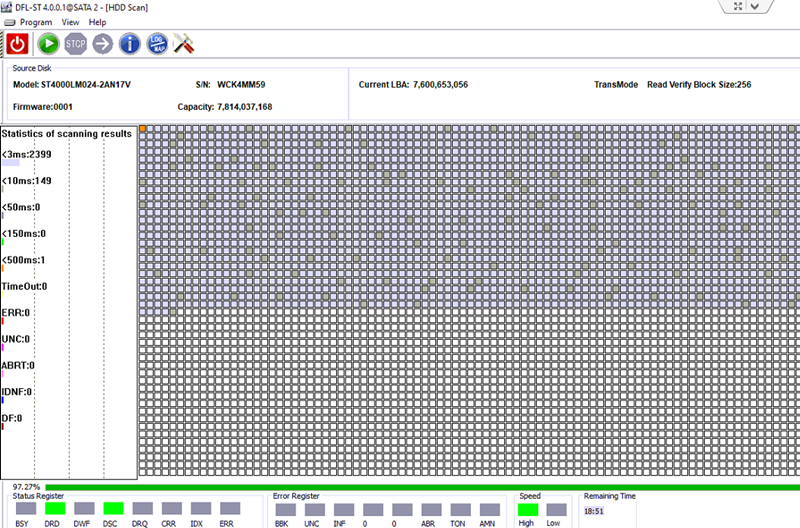This screenshot has height=528, width=800.
Task: Click the UNC error register indicator
Action: pos(315,510)
